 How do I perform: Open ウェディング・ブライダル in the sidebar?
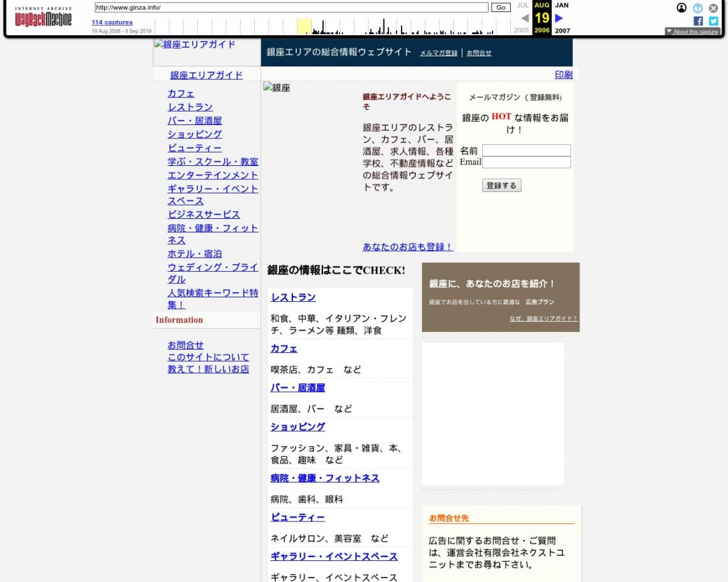click(213, 273)
